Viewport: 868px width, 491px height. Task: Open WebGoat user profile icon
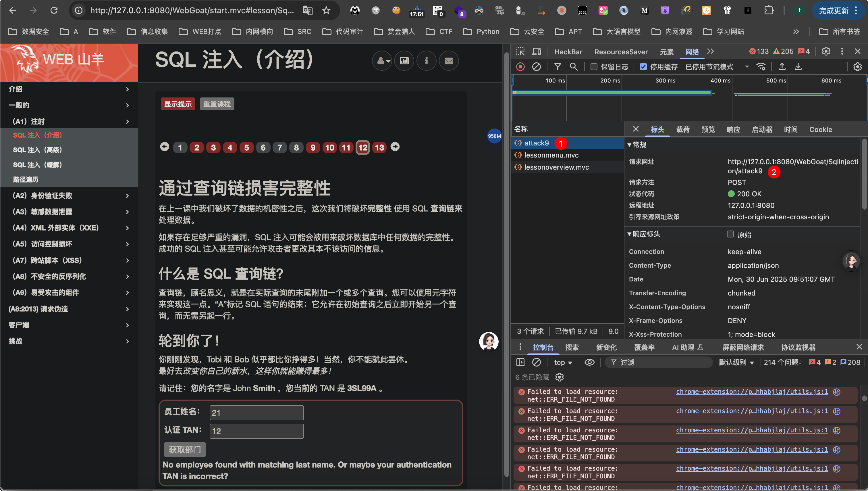[381, 61]
